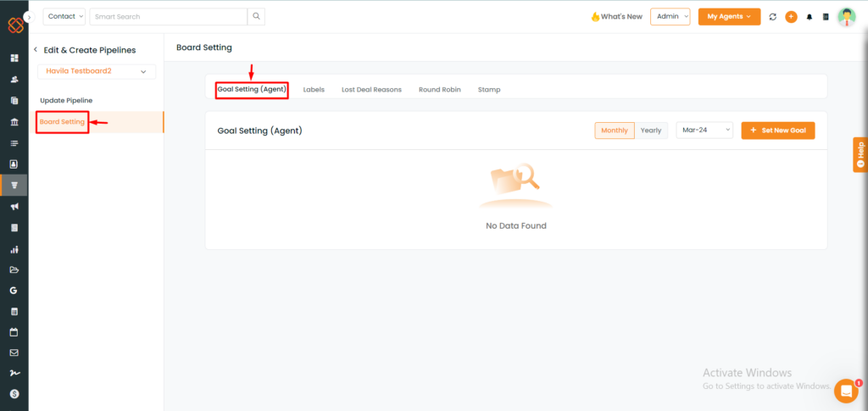Open the megaphone campaigns icon in sidebar
Image resolution: width=868 pixels, height=411 pixels.
(x=14, y=206)
